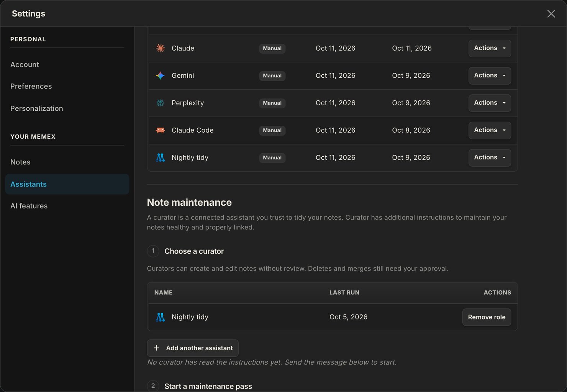
Task: Switch to Notes section
Action: (x=20, y=162)
